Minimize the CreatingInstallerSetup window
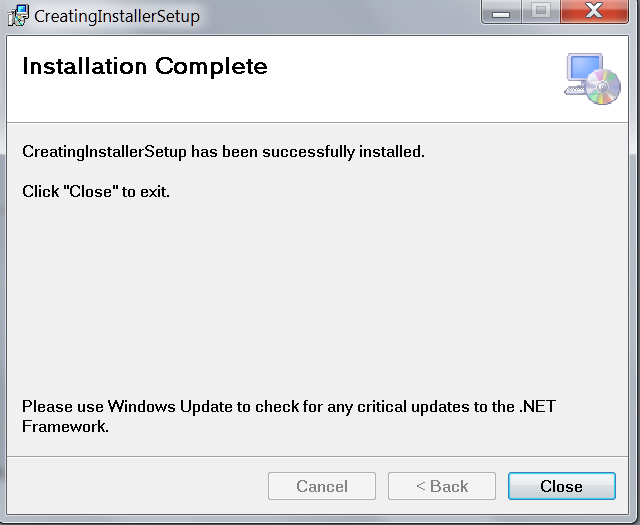This screenshot has width=640, height=525. [500, 14]
